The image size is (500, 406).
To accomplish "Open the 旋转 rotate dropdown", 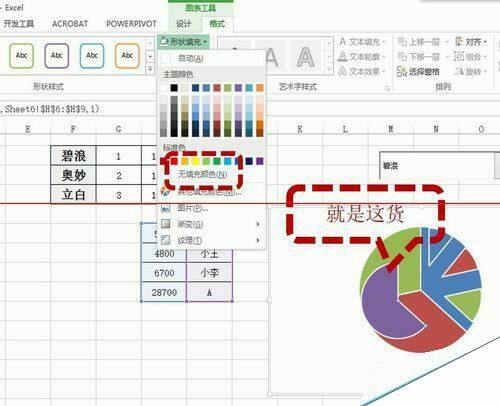I will click(x=471, y=71).
